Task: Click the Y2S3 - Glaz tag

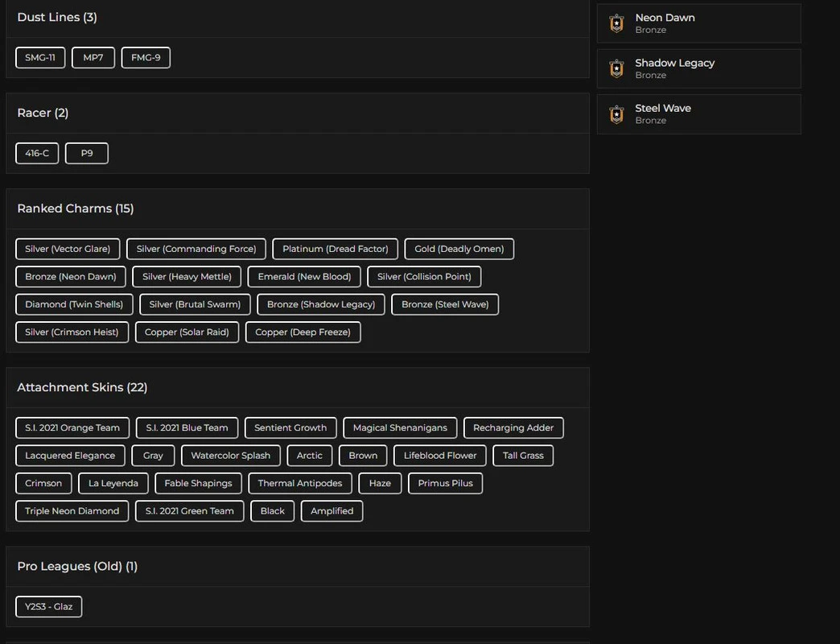Action: (x=48, y=606)
